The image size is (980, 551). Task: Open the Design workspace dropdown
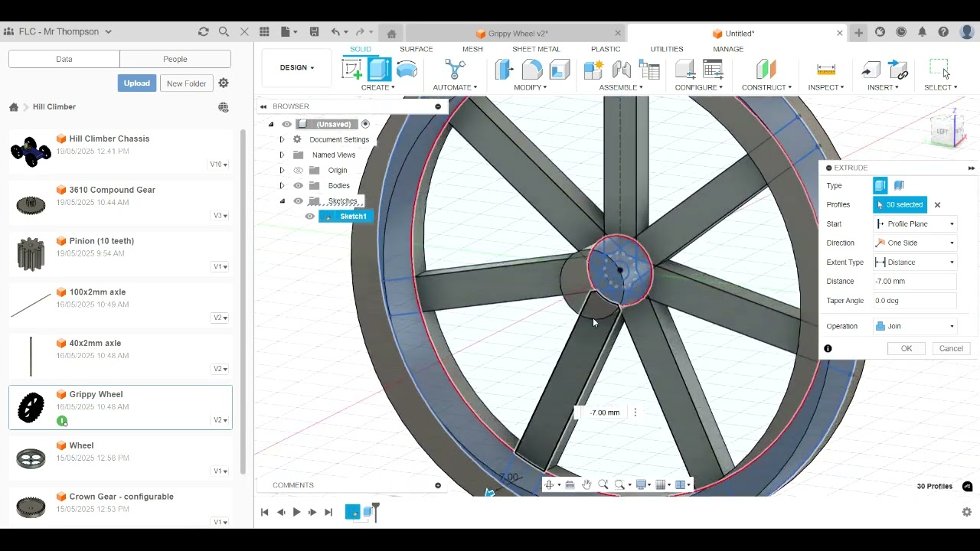(296, 67)
